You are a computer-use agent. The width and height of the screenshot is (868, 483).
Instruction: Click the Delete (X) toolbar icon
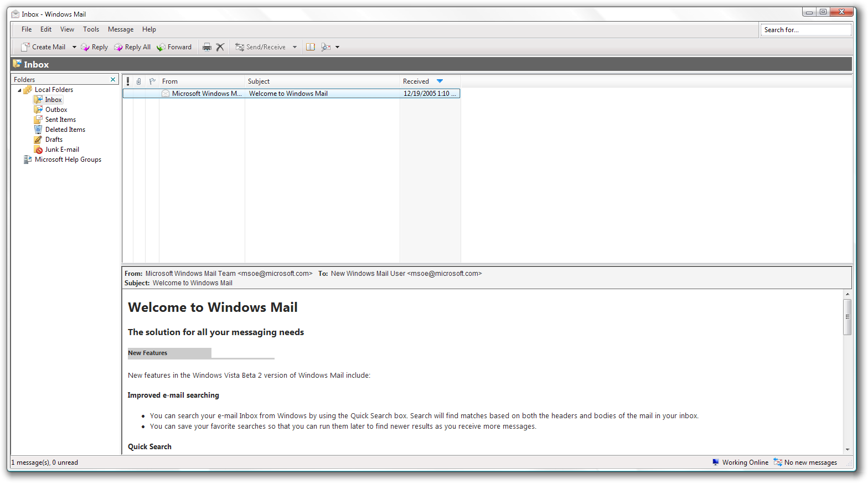point(220,47)
